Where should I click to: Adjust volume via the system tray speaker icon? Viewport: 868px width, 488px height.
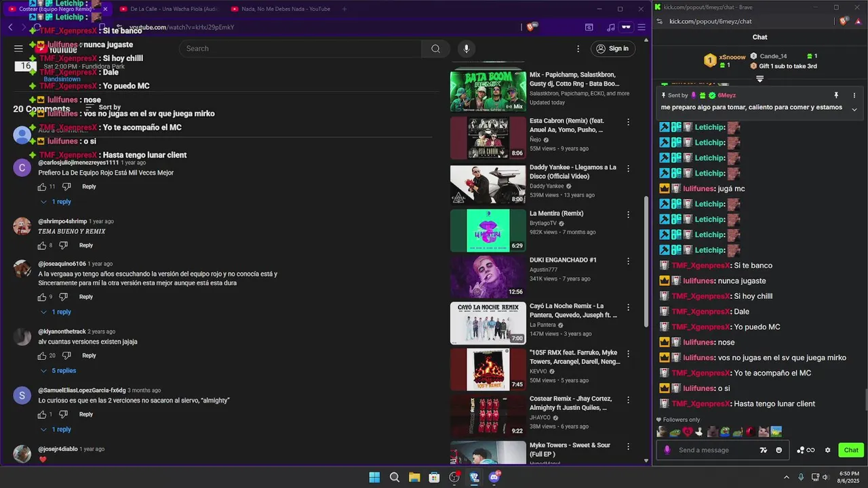825,477
